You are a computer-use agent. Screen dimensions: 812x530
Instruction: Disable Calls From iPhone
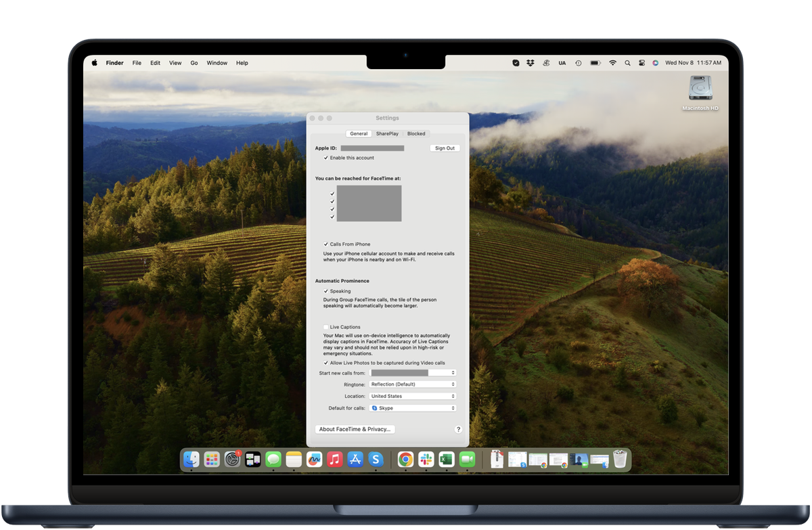(x=326, y=244)
